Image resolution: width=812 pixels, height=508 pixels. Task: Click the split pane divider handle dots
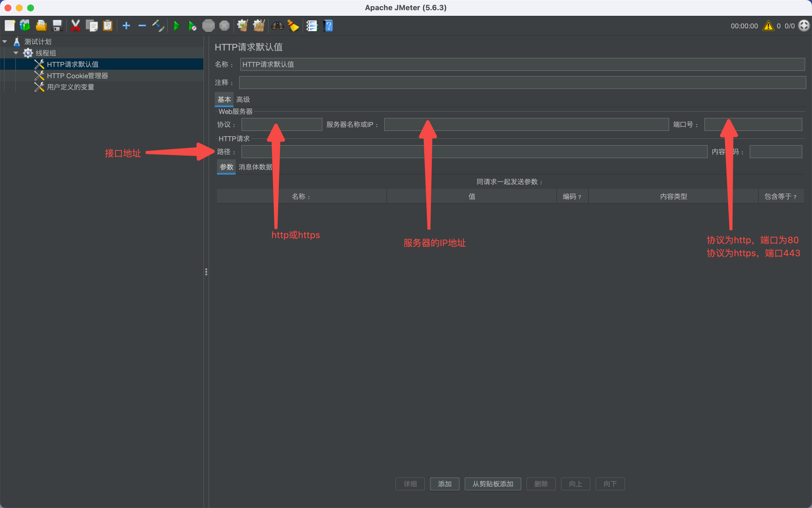pyautogui.click(x=206, y=272)
